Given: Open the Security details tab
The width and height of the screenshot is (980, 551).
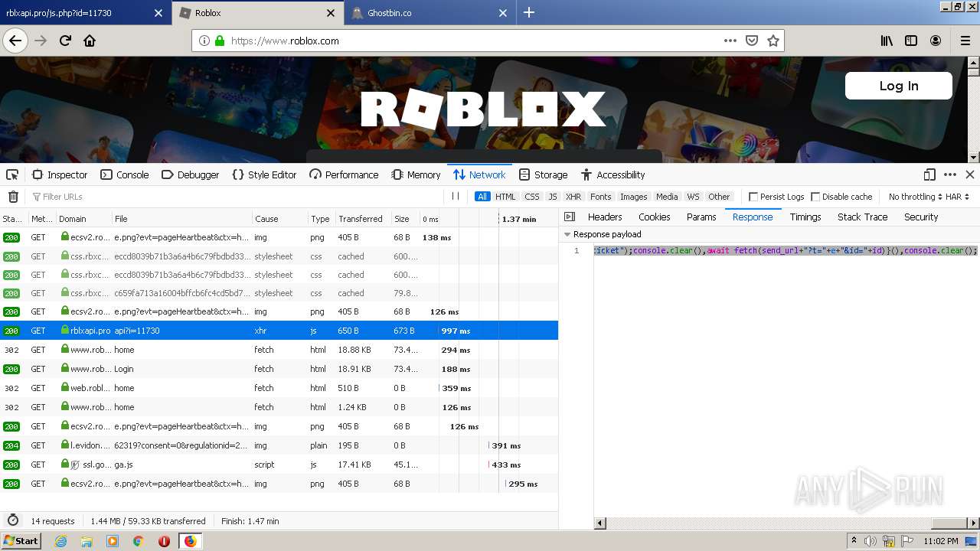Looking at the screenshot, I should click(921, 217).
